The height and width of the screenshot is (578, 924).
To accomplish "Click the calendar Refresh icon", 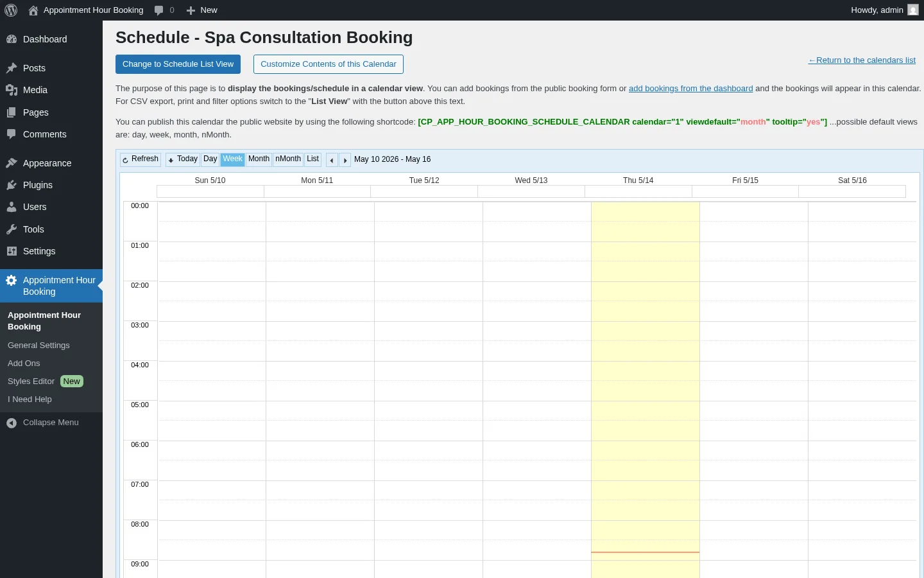I will (x=125, y=160).
